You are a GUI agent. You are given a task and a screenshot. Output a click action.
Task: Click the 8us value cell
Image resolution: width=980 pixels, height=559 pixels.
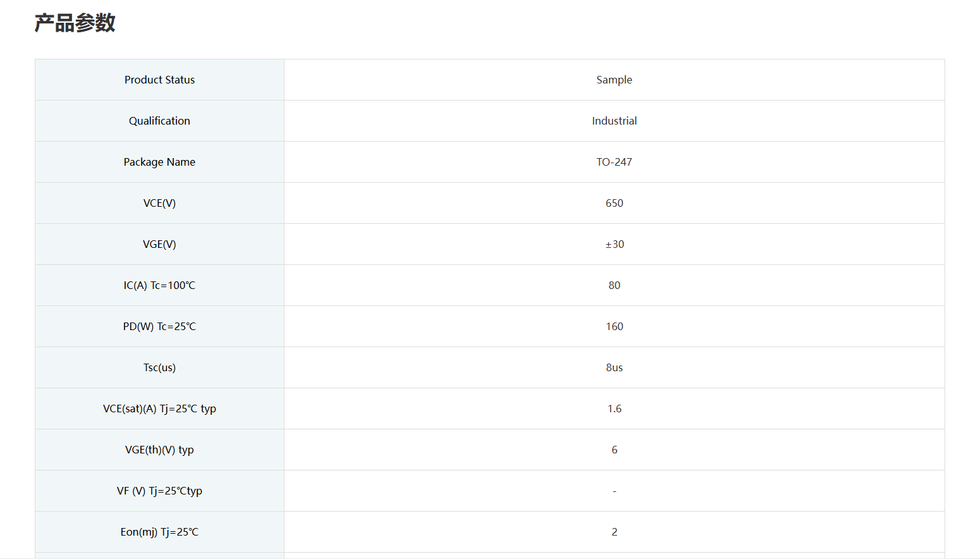pos(614,367)
